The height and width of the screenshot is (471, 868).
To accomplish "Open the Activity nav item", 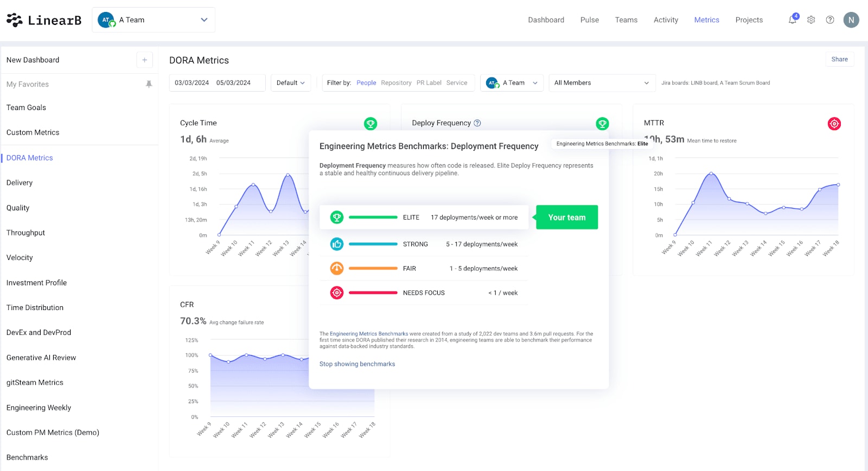I will pyautogui.click(x=666, y=20).
